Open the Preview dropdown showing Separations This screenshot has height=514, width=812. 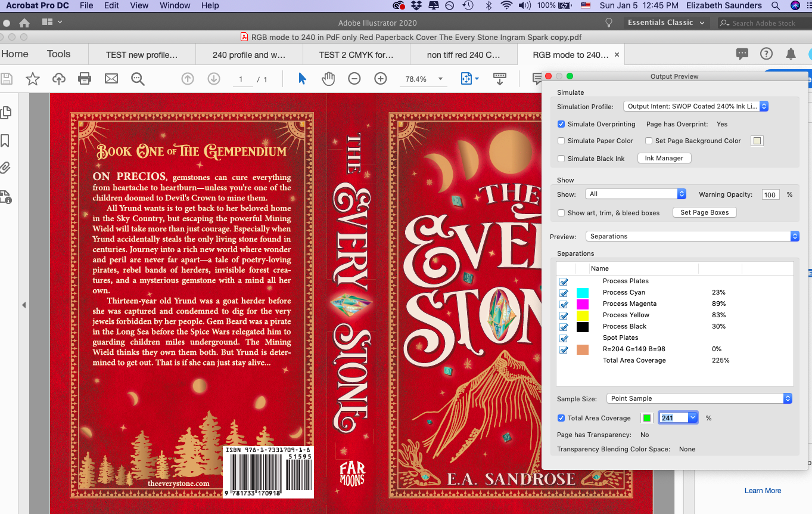(692, 236)
